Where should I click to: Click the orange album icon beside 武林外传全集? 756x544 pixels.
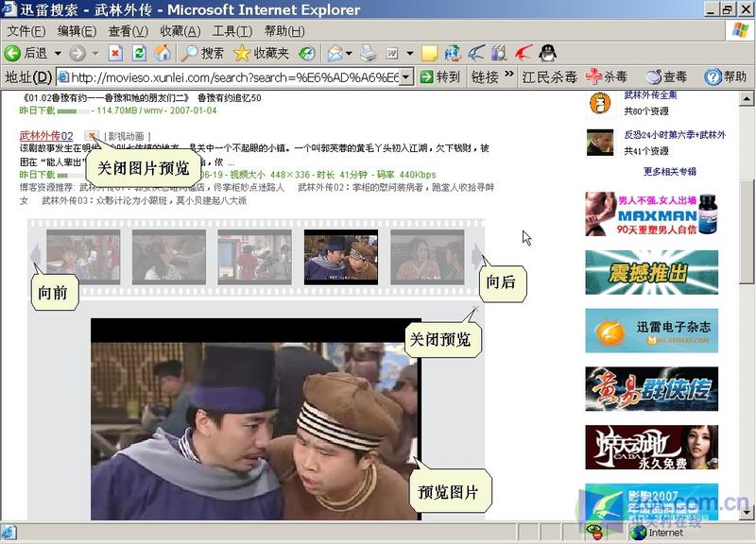coord(600,103)
